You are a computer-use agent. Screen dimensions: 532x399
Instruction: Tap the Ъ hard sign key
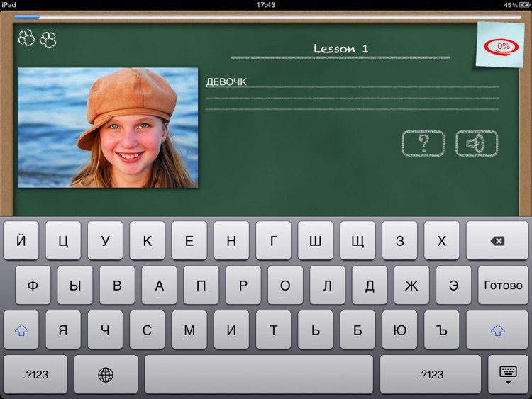[442, 330]
